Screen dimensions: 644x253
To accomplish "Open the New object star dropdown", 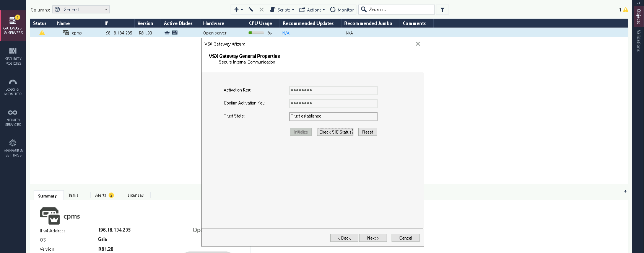I will [x=238, y=10].
